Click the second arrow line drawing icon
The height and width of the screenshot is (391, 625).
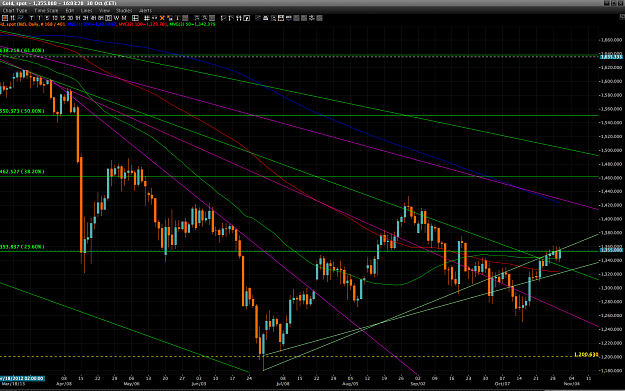[x=232, y=18]
